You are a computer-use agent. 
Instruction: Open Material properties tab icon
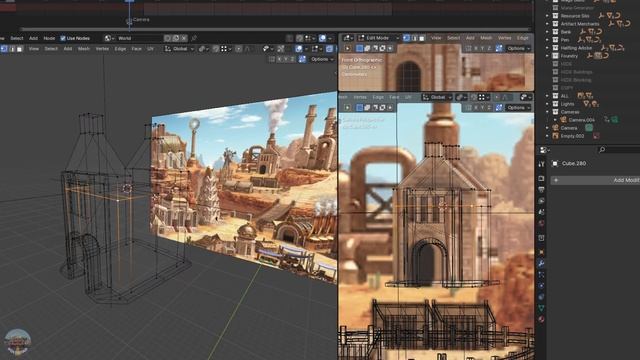[541, 319]
